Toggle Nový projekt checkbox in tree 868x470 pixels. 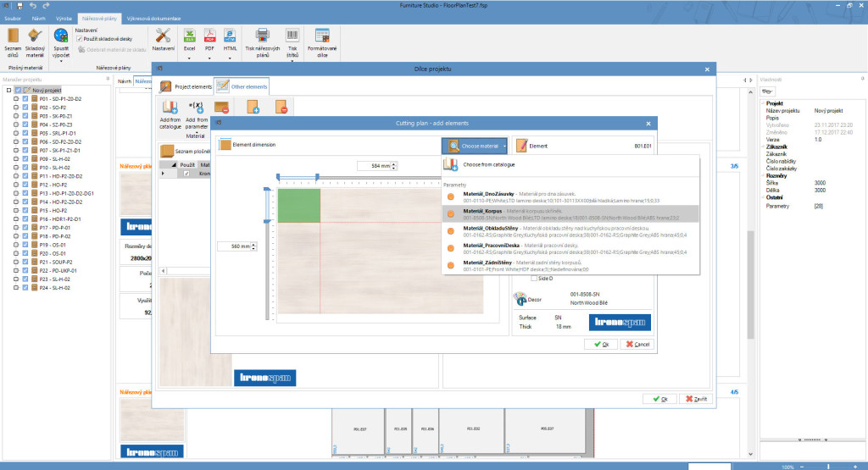(x=19, y=90)
